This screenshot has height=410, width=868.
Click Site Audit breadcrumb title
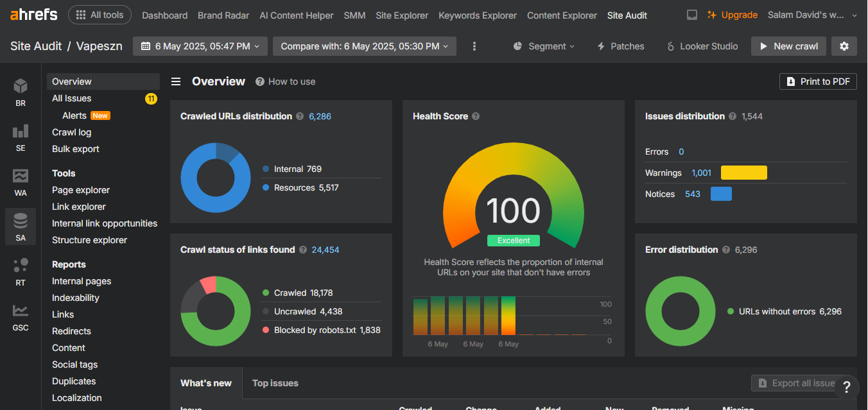tap(36, 46)
